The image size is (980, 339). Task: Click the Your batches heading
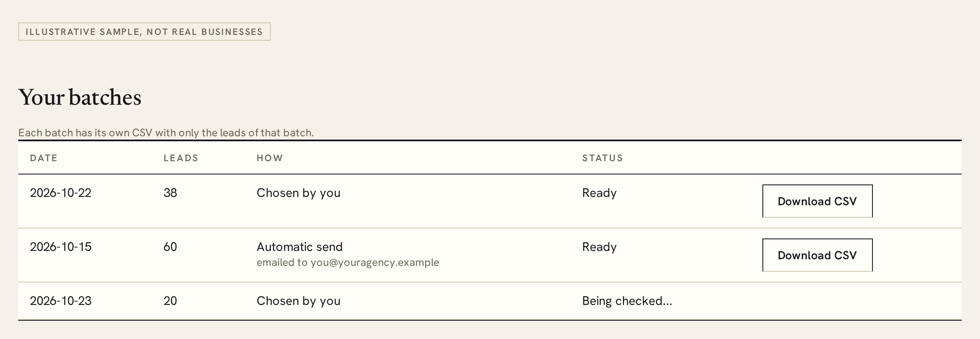click(x=80, y=98)
